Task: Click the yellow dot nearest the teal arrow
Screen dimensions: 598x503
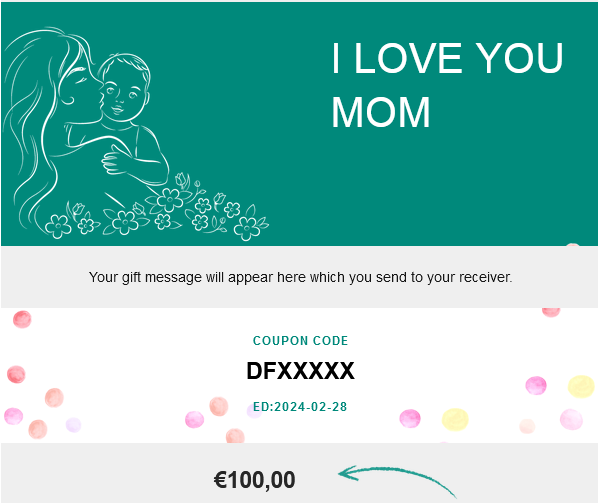Action: [x=455, y=419]
